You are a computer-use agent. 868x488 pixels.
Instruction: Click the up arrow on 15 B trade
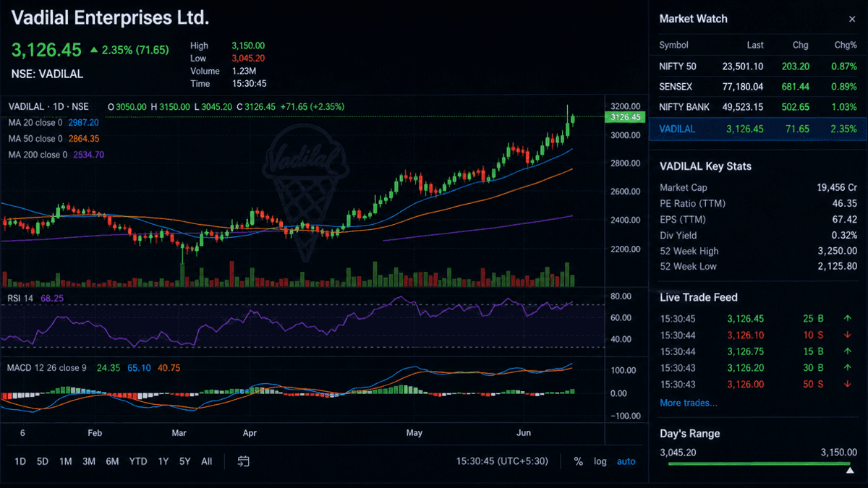848,351
